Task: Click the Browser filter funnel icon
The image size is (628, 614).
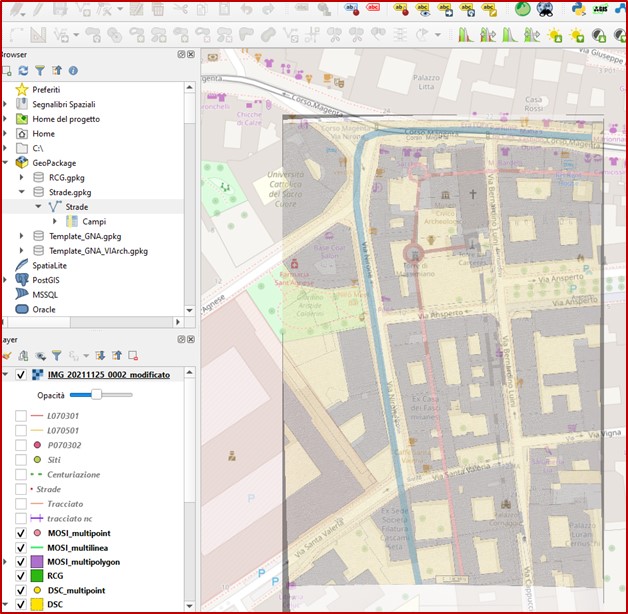Action: 40,71
